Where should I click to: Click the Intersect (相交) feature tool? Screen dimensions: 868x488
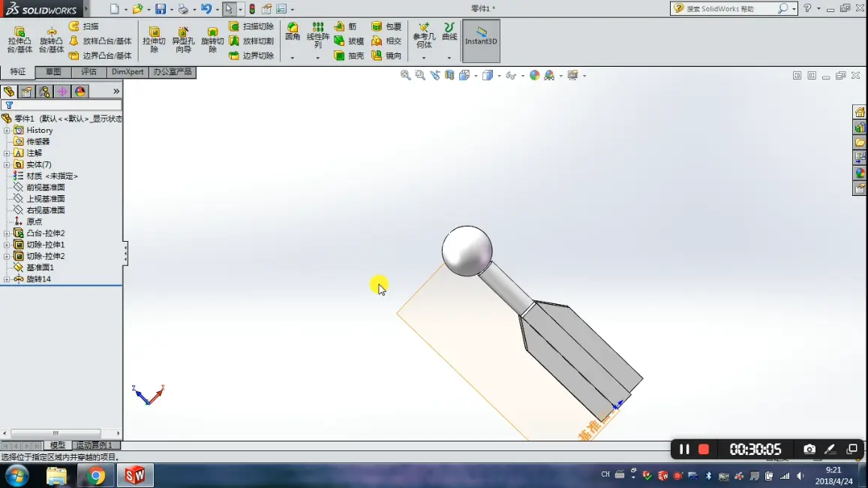point(386,41)
